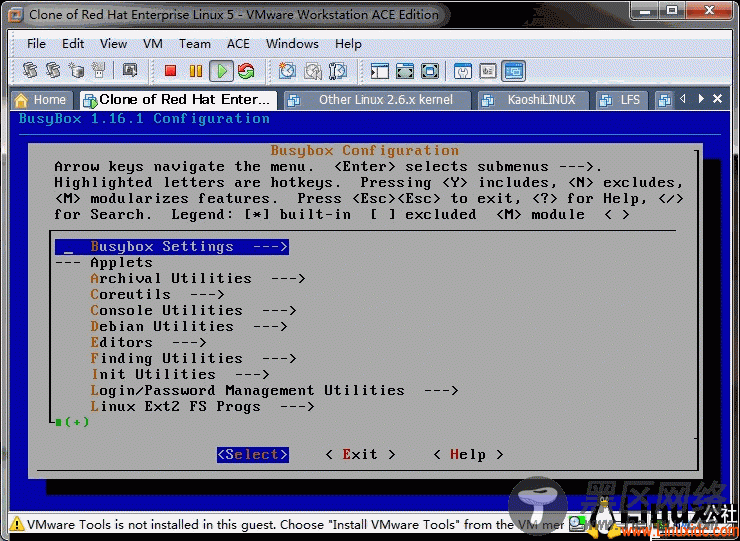Click the Take Snapshot clock icon
Image resolution: width=740 pixels, height=541 pixels.
tap(287, 71)
